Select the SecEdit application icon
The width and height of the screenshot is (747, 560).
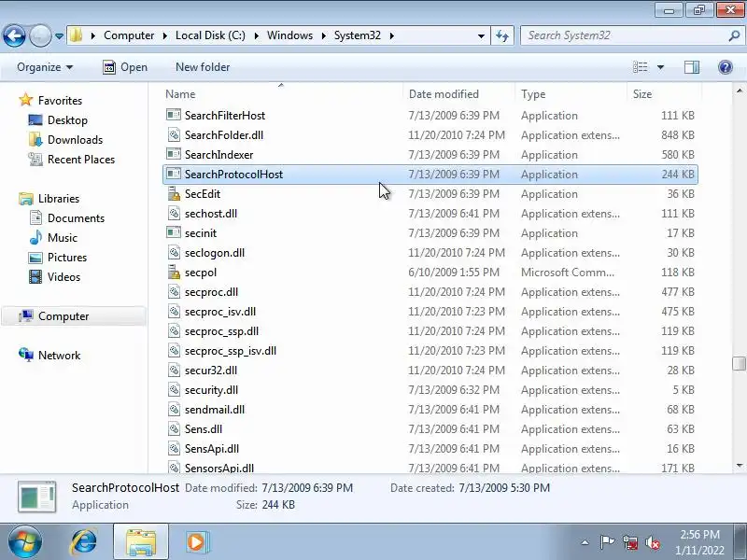174,193
